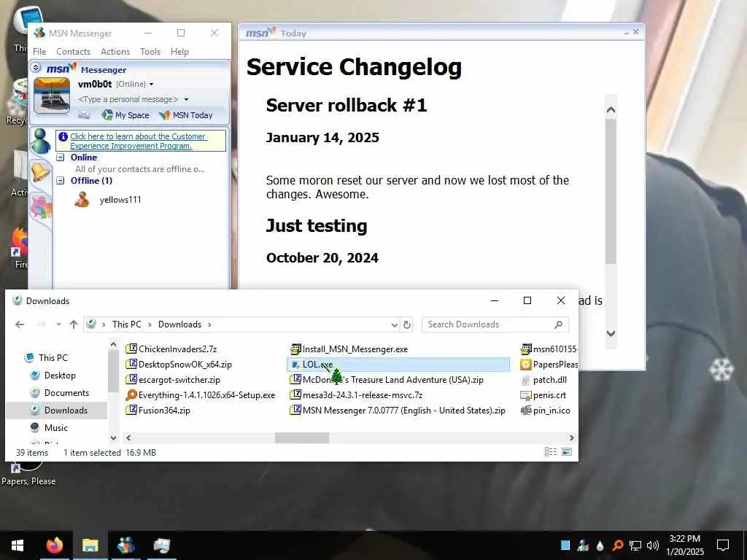Click scroll up arrow in MSN Today window
This screenshot has height=560, width=747.
coord(611,111)
